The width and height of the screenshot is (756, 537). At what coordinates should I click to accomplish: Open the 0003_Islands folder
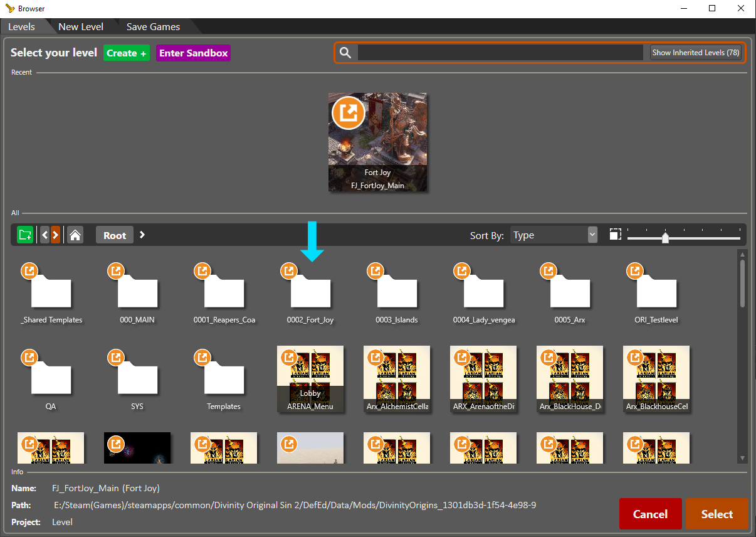click(x=397, y=294)
